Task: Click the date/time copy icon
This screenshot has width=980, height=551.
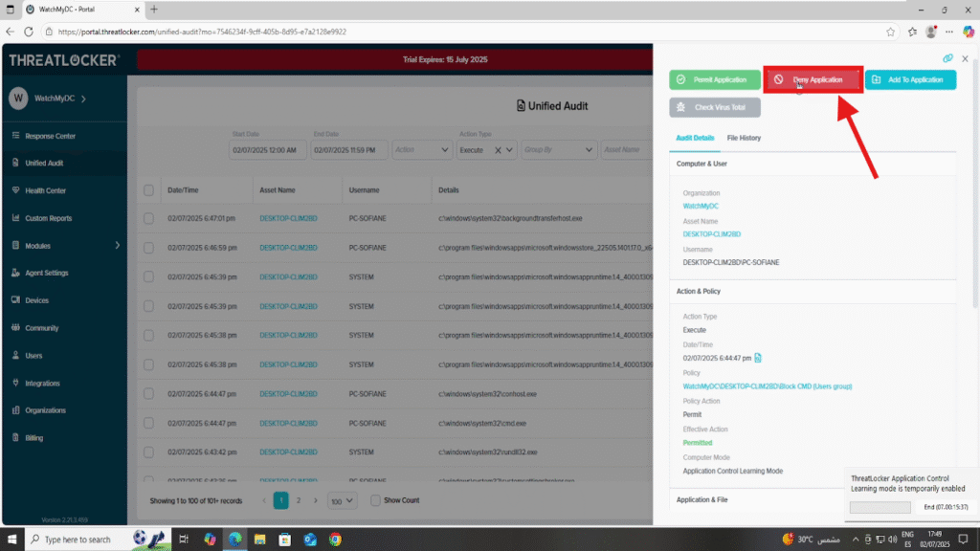Action: (x=758, y=358)
